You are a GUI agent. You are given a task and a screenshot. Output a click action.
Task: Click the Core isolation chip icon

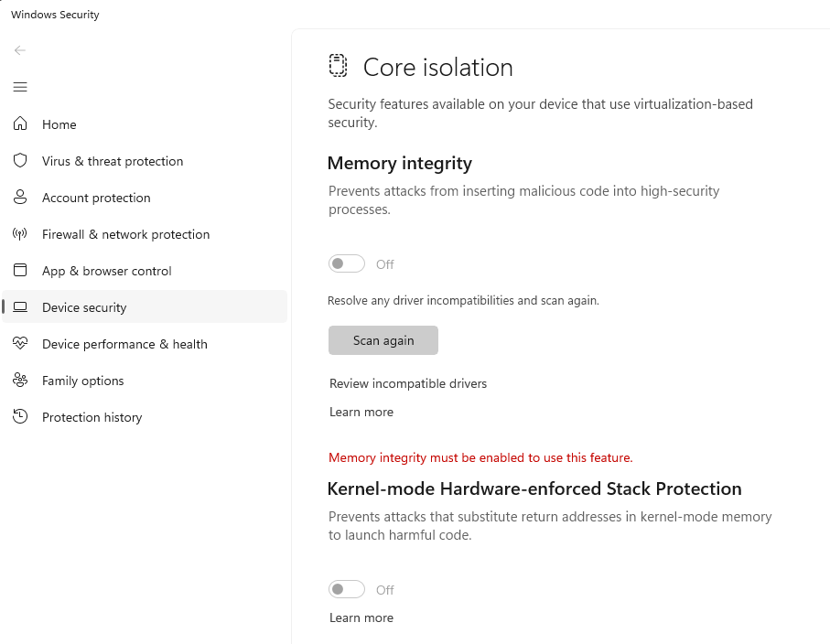(339, 66)
